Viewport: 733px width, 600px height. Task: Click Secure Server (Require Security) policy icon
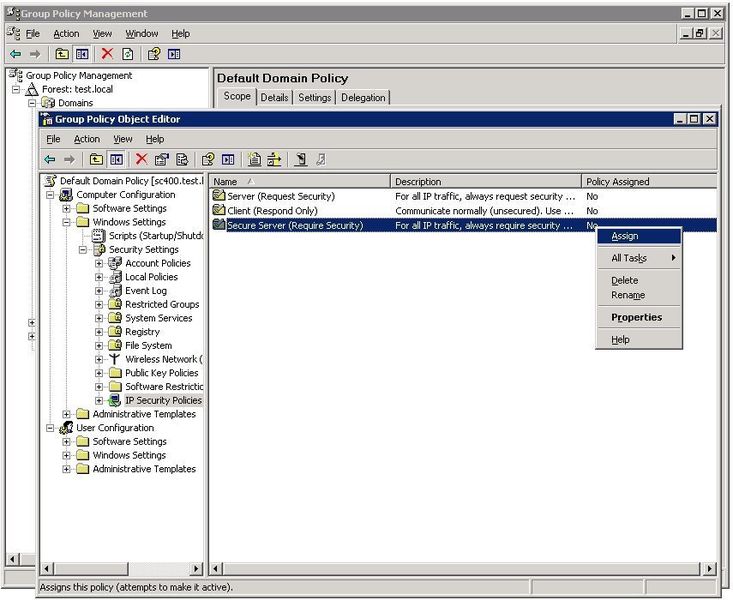pyautogui.click(x=218, y=224)
